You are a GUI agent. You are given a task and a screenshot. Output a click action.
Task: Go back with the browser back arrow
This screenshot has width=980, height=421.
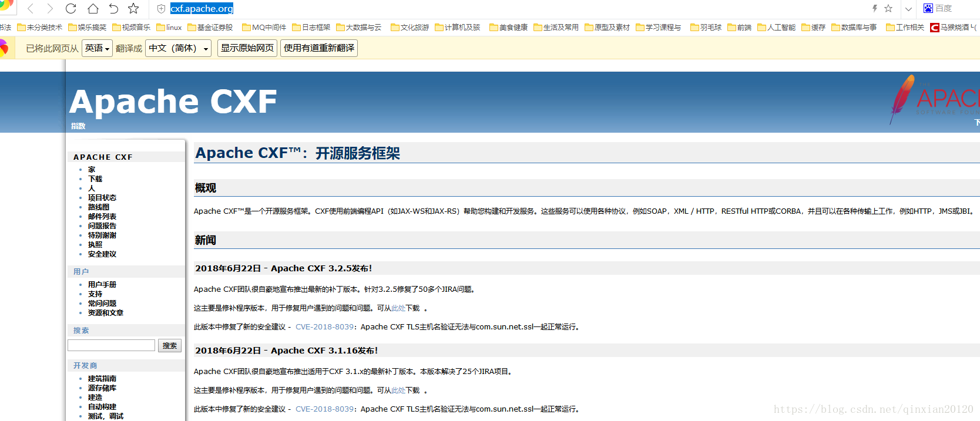click(x=31, y=9)
